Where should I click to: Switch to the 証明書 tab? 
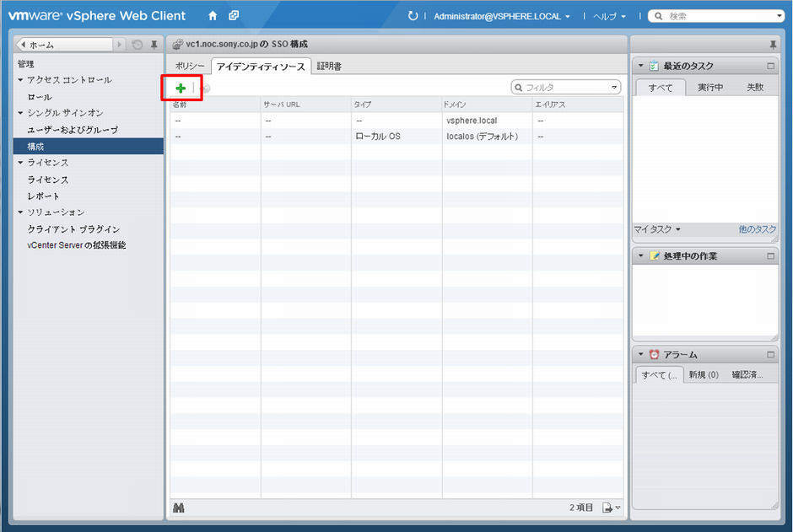tap(329, 66)
